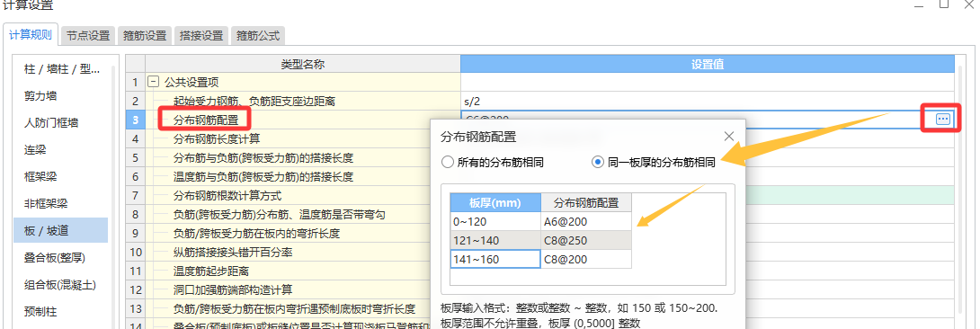Open the 分布钢筋配置 ellipsis button
Viewport: 980px width, 329px height.
pyautogui.click(x=943, y=119)
